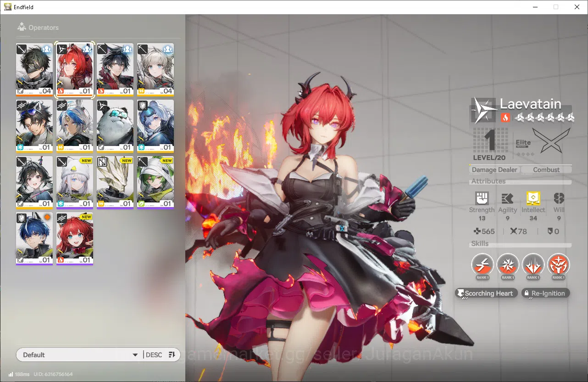The image size is (588, 382).
Task: Choose the beige-haired girl operator card
Action: coord(155,69)
